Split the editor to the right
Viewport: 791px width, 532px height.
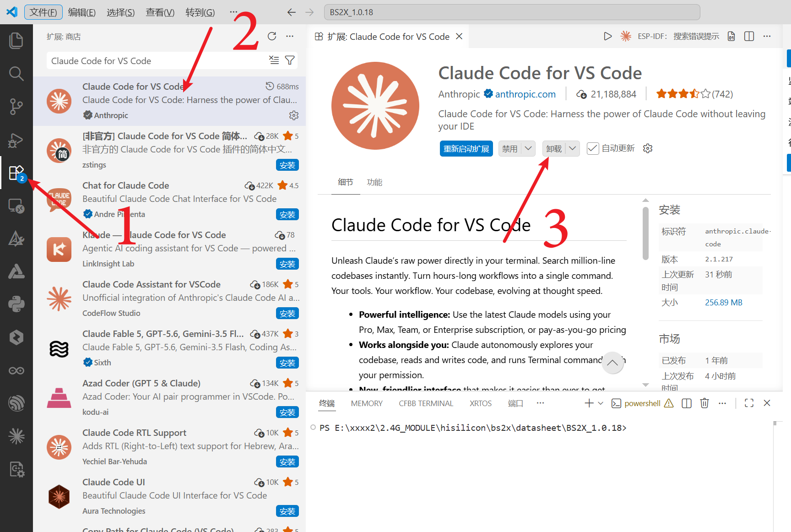pyautogui.click(x=749, y=36)
